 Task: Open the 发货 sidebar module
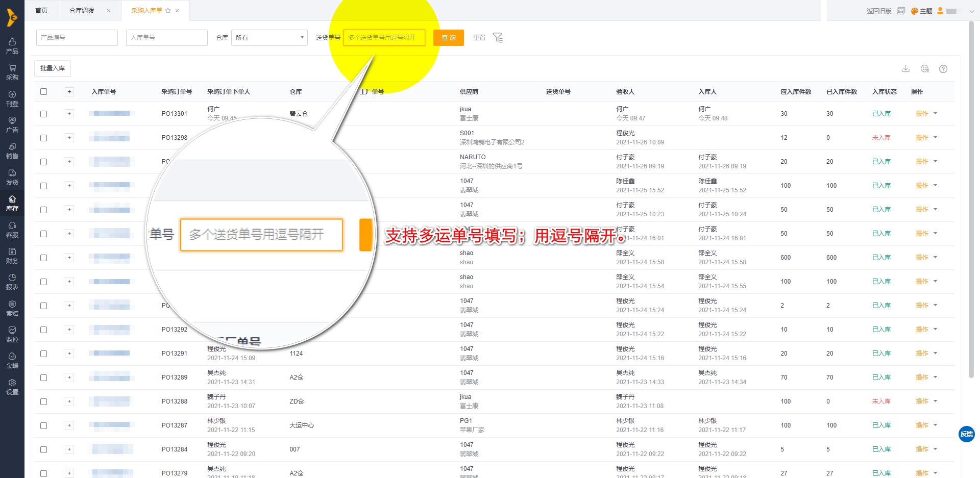[x=12, y=177]
